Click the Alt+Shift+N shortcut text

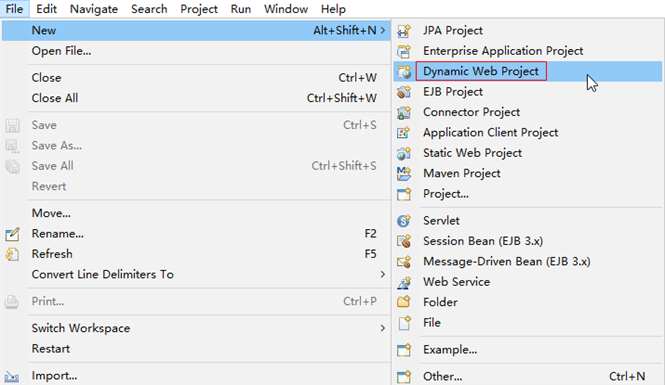tap(345, 31)
